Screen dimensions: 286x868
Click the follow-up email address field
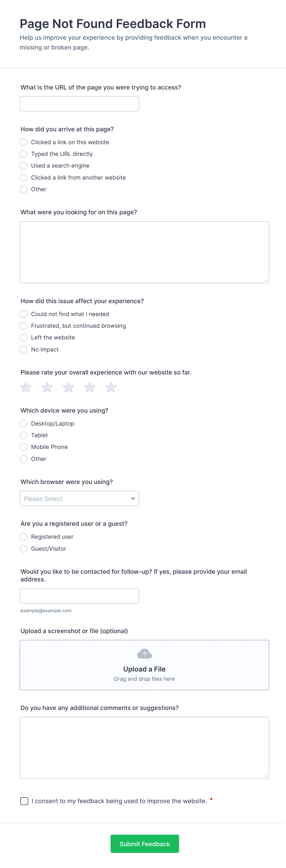point(79,596)
